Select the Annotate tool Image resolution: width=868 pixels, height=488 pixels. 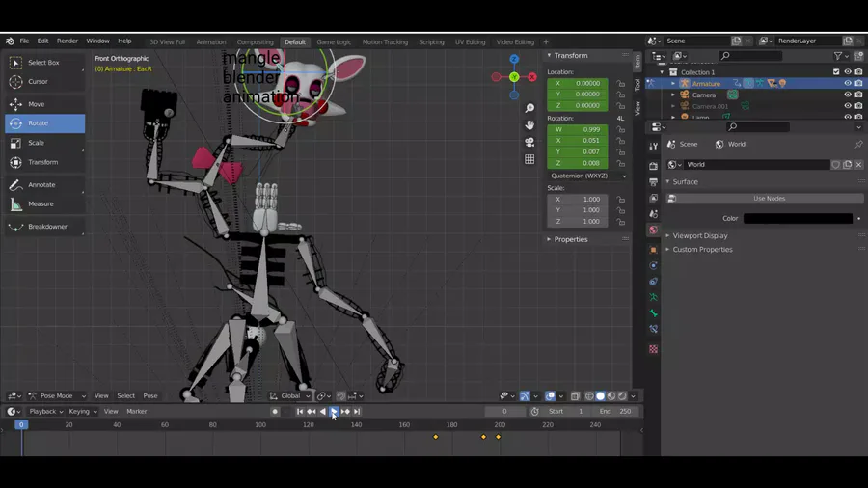[x=44, y=185]
